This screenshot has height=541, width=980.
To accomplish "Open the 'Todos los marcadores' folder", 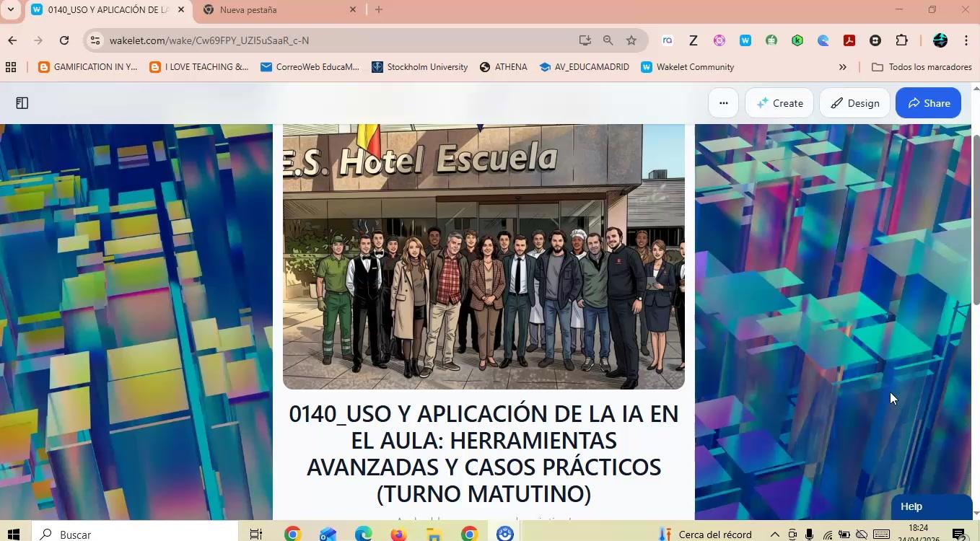I will pyautogui.click(x=922, y=67).
